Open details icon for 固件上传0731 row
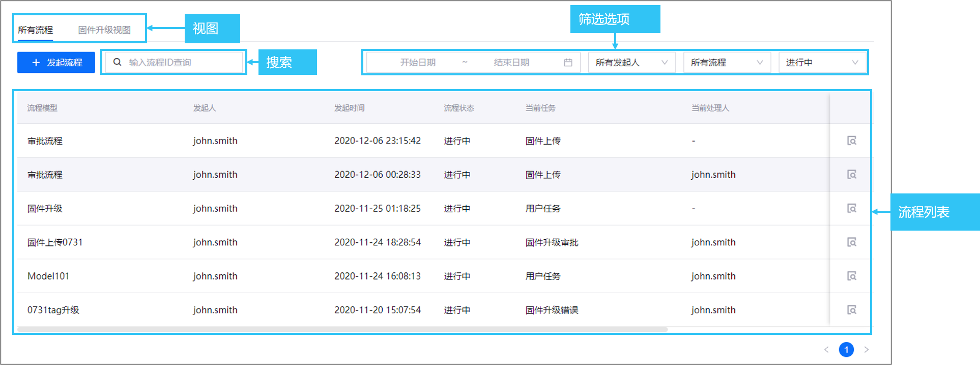Image resolution: width=980 pixels, height=365 pixels. coord(851,242)
